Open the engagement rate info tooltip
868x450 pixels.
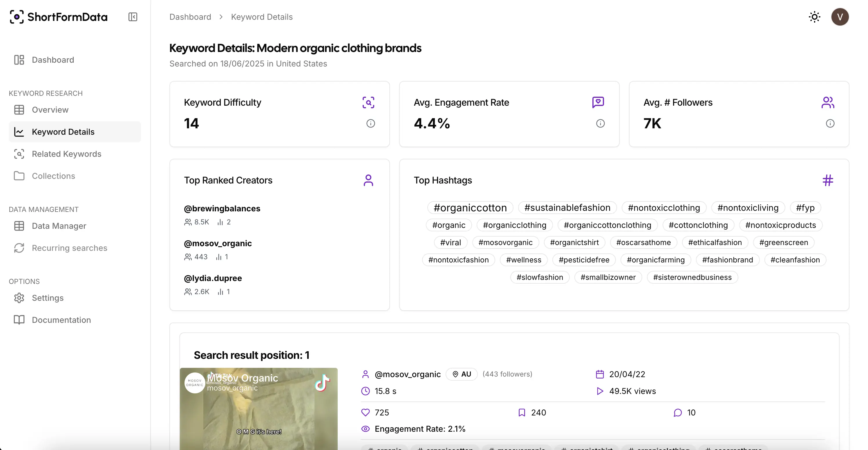click(601, 123)
